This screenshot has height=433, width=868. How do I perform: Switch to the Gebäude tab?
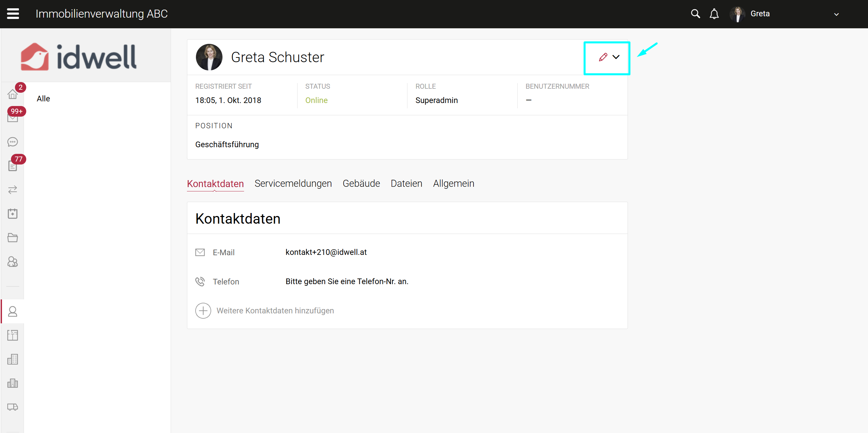click(361, 183)
